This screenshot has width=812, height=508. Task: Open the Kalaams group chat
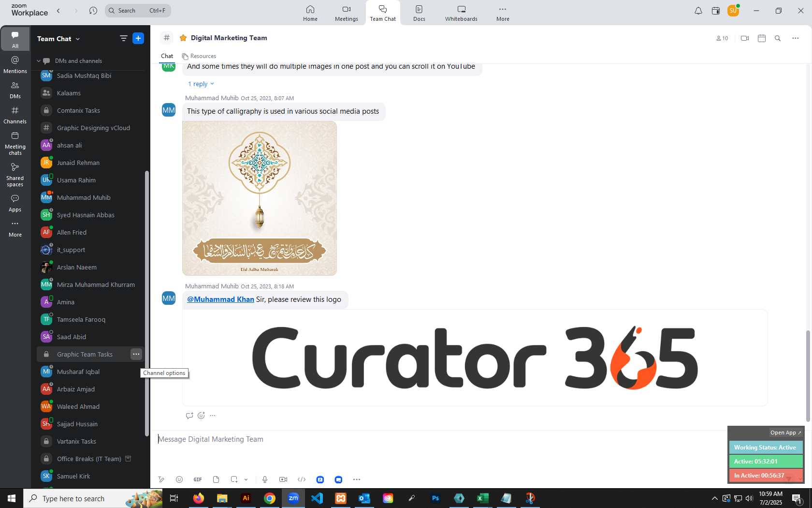coord(90,93)
